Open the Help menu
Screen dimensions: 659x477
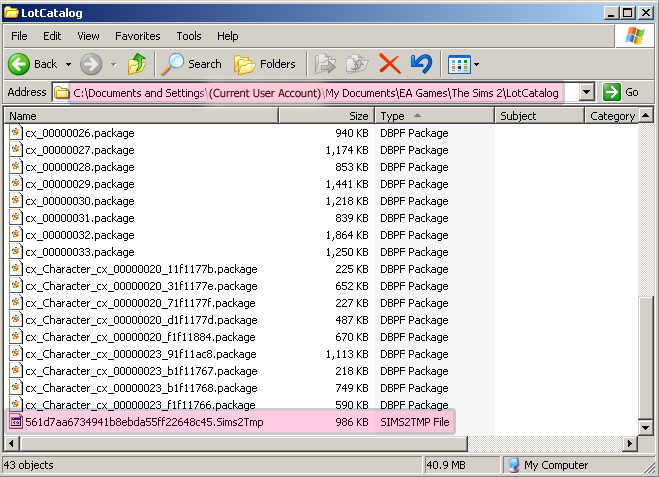[x=228, y=36]
